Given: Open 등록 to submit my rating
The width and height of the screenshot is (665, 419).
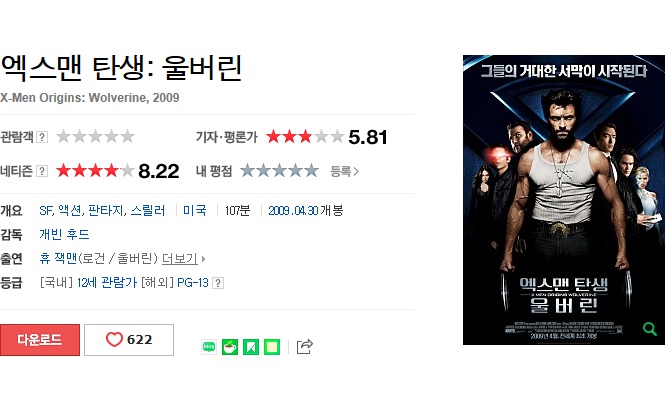Looking at the screenshot, I should [x=344, y=171].
